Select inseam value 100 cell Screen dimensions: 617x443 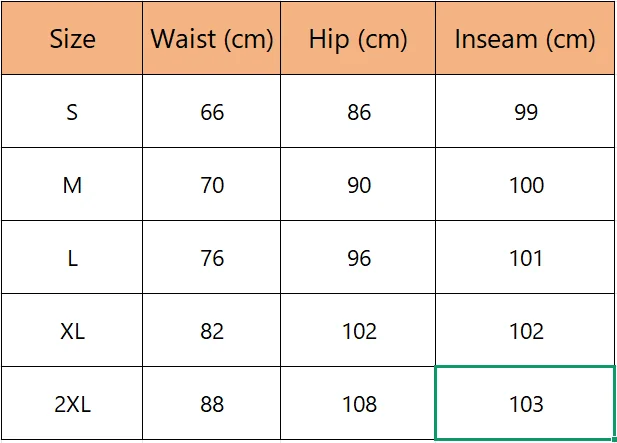[x=525, y=185]
